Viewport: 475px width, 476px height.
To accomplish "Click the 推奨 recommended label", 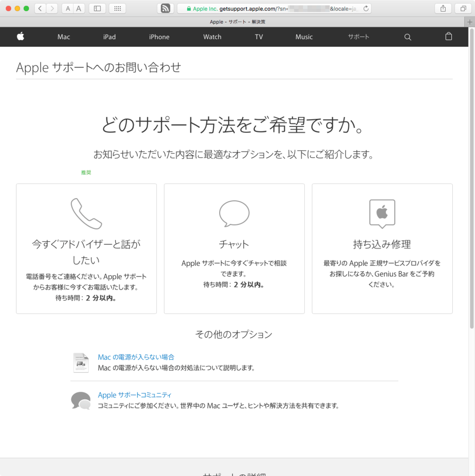I will click(86, 172).
